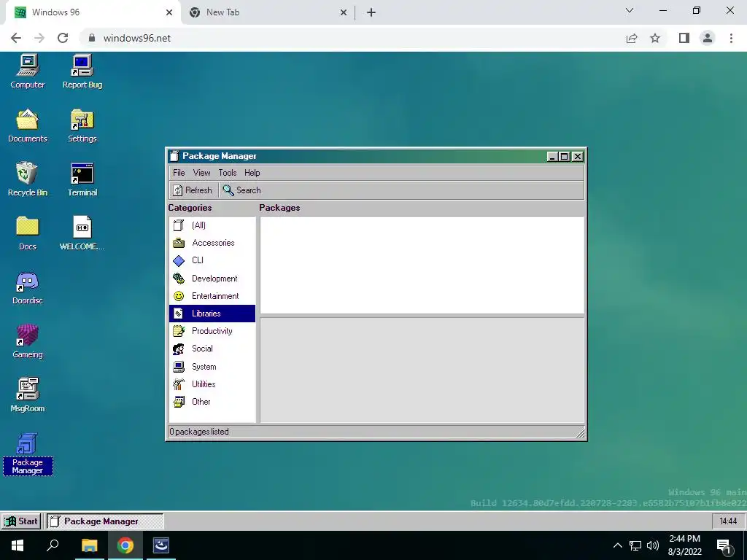
Task: Minimize the Package Manager window
Action: pos(552,156)
